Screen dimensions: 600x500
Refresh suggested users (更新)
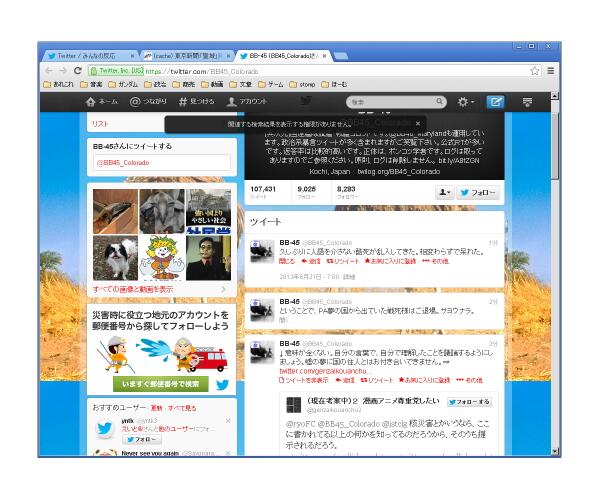[x=157, y=408]
